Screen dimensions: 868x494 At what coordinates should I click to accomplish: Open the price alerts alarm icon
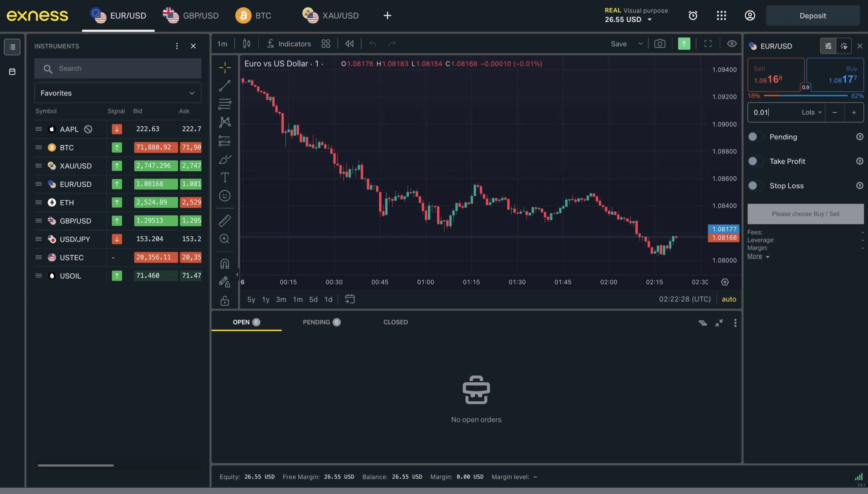tap(693, 16)
